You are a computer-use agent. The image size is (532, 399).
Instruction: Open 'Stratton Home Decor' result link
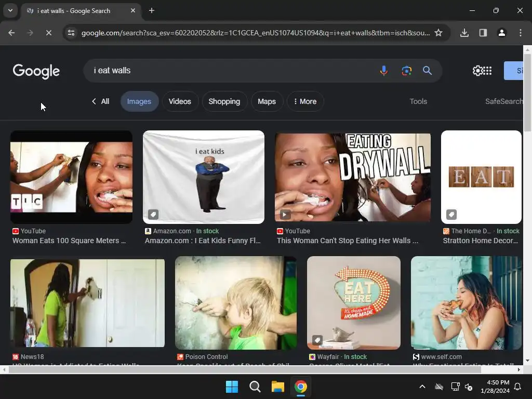click(x=481, y=241)
